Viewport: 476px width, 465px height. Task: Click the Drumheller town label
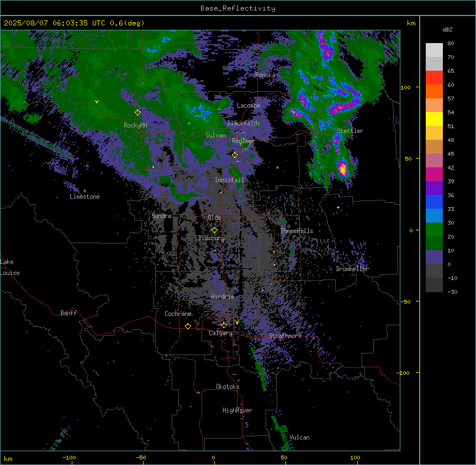click(x=352, y=268)
